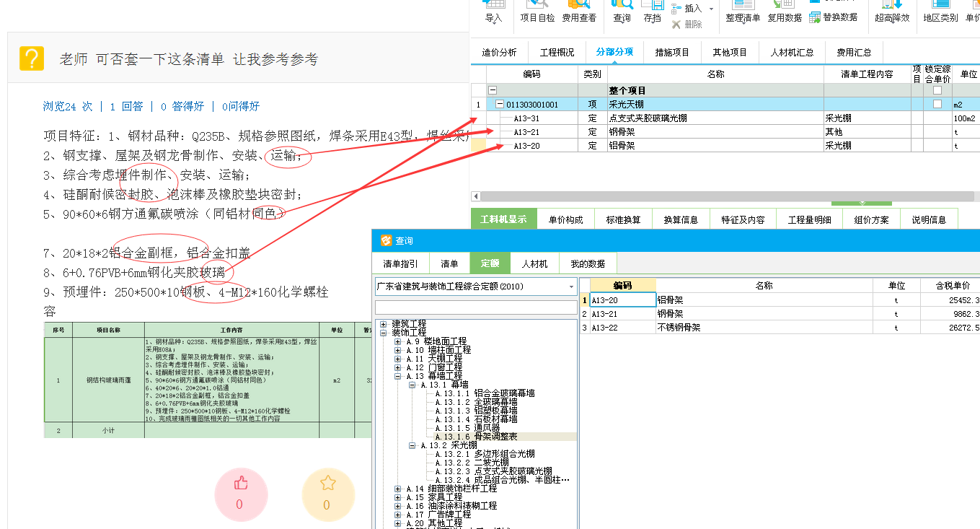
Task: Switch to 工程概况 tab
Action: click(557, 52)
